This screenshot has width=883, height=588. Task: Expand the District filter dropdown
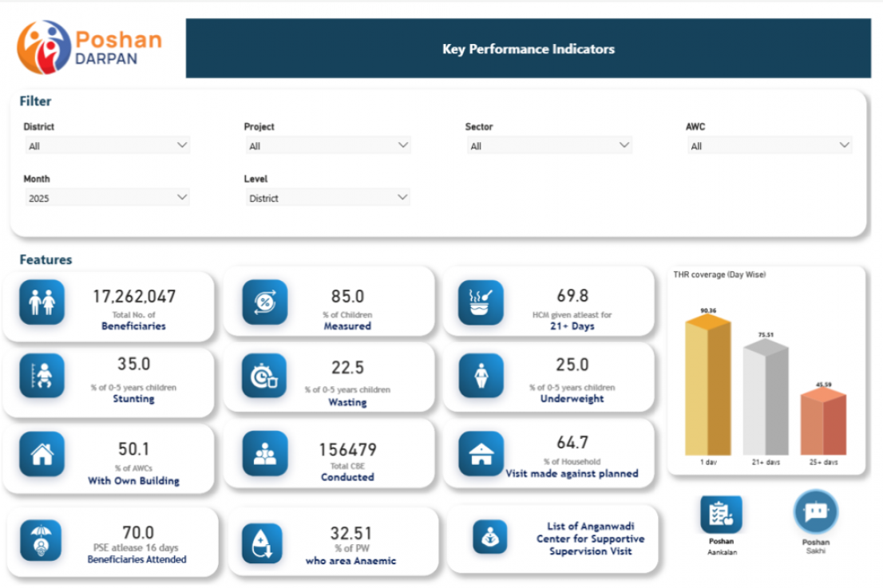(106, 146)
